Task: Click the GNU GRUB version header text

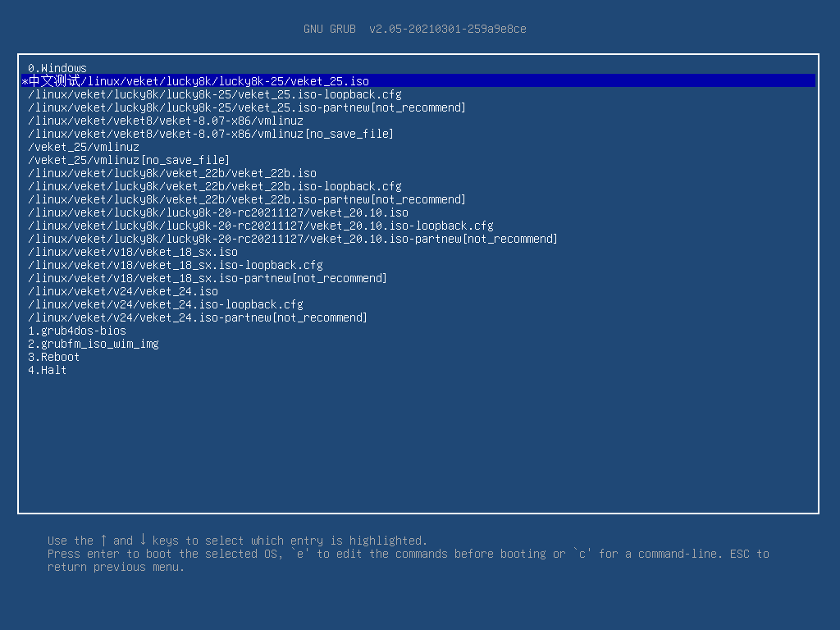Action: coord(414,29)
